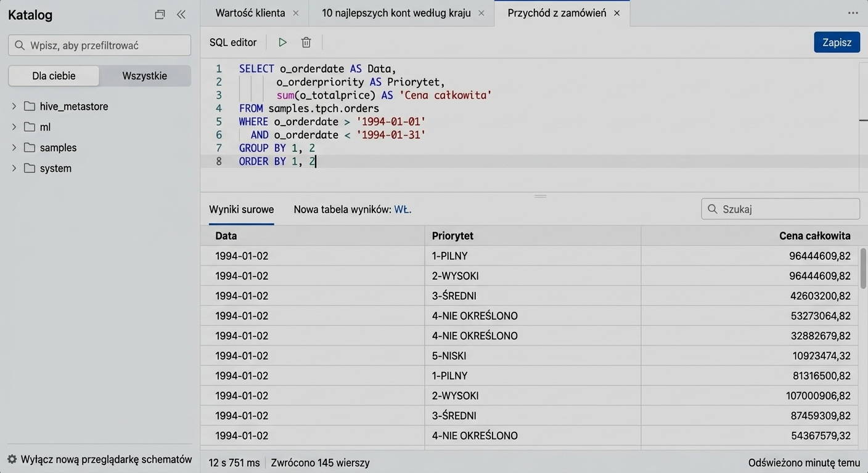
Task: Click the ORDER BY 1, 2 line
Action: pos(277,161)
